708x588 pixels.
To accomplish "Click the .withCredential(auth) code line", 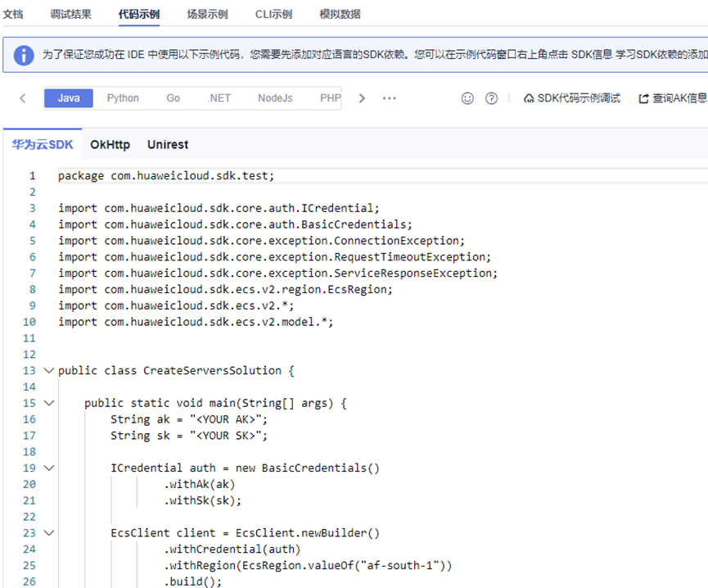I will [x=232, y=550].
